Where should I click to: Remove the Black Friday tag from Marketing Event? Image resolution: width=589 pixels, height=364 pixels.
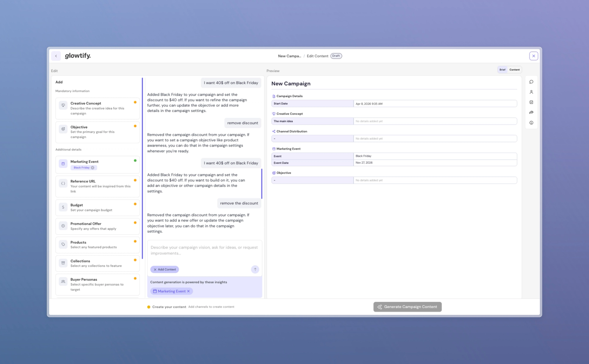click(x=93, y=168)
